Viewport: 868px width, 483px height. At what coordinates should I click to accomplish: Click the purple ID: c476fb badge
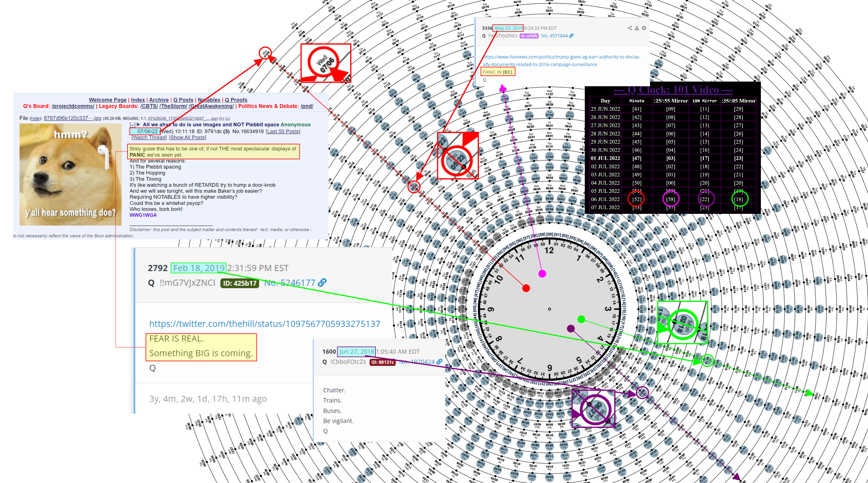(x=529, y=36)
